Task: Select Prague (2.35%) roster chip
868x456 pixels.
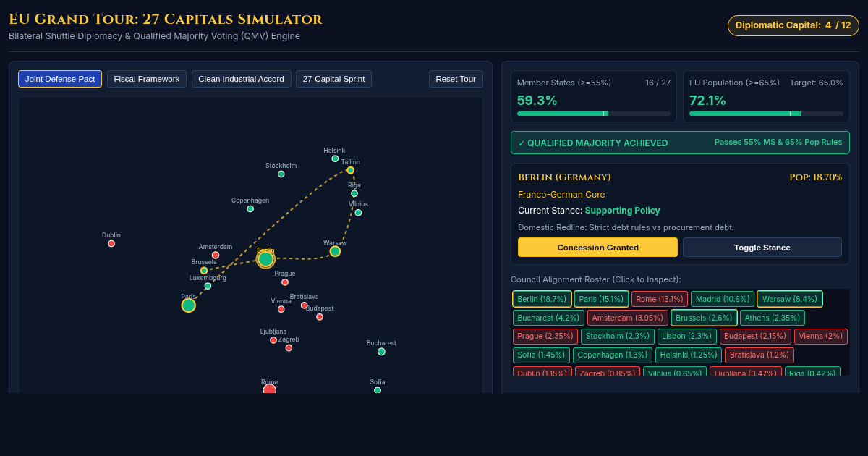Action: tap(545, 337)
